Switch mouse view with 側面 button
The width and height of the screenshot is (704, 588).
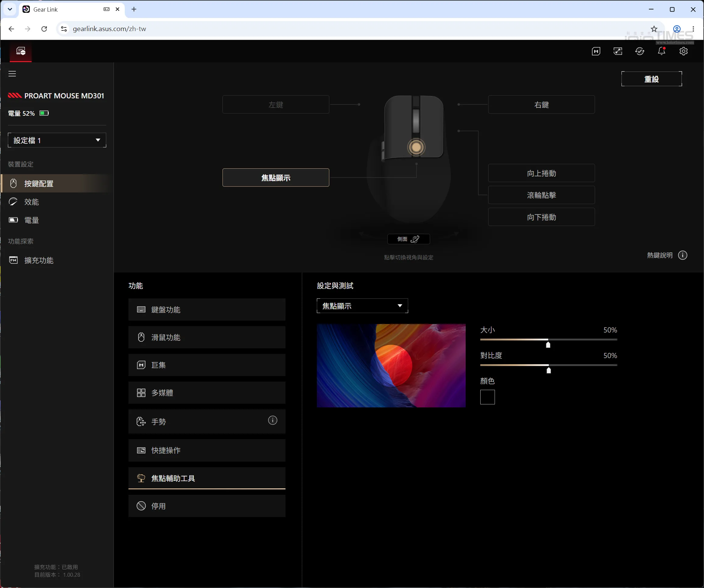(409, 239)
